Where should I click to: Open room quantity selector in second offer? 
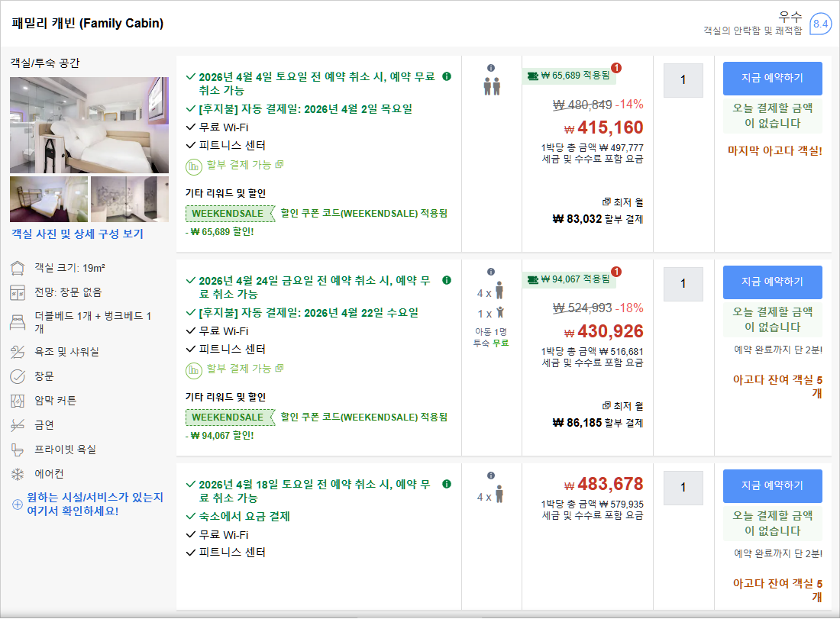683,284
